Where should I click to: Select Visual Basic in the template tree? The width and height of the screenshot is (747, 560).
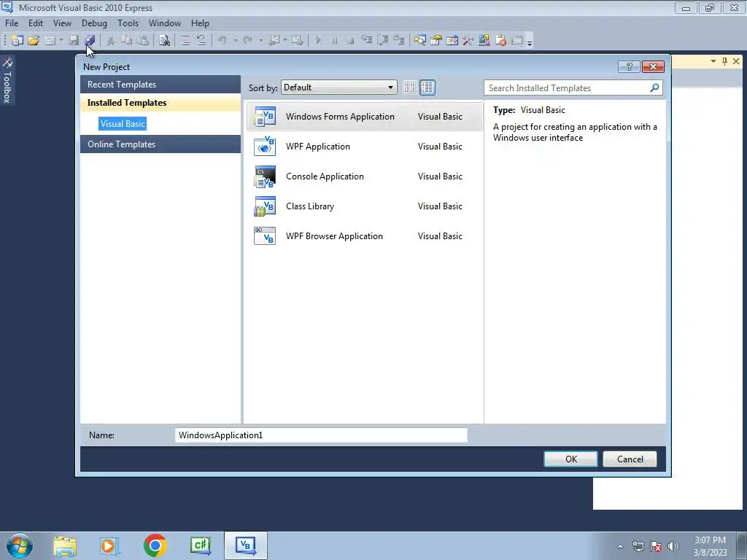(123, 124)
